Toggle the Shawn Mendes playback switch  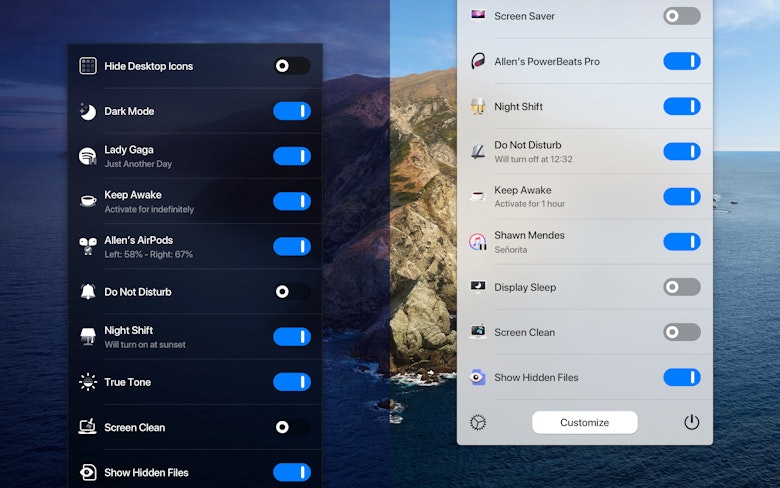682,242
